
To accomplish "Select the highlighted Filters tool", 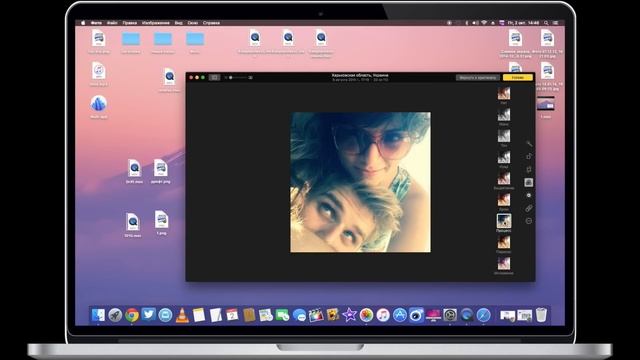I will (x=529, y=182).
